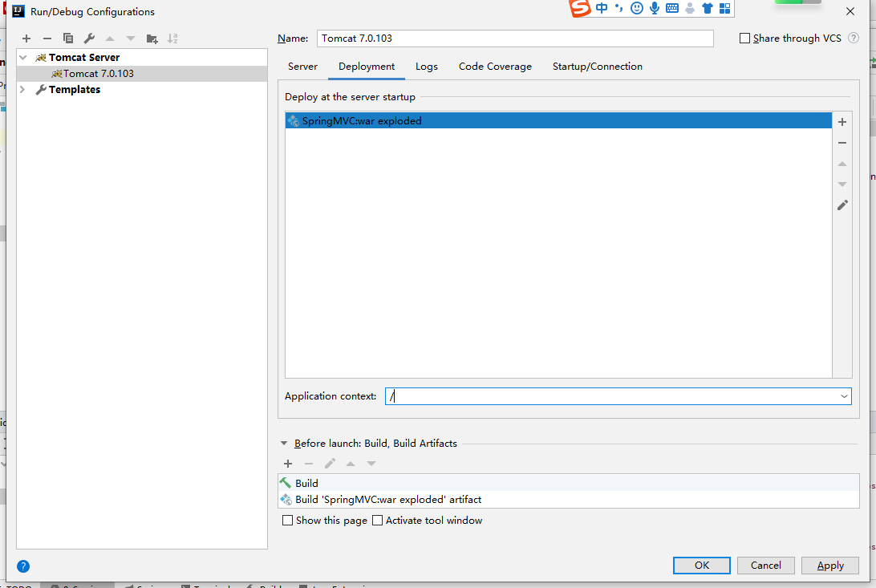Select Tomcat 7.0.103 configuration
876x588 pixels.
point(142,74)
